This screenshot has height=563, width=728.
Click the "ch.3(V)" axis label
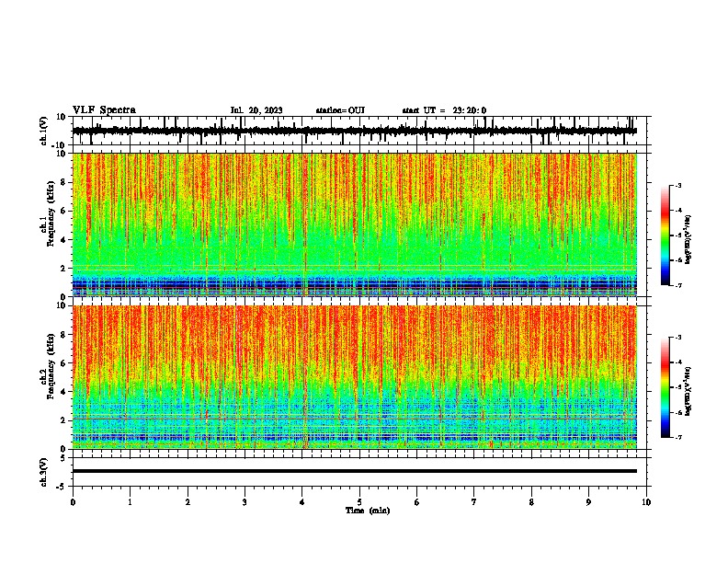click(x=43, y=473)
